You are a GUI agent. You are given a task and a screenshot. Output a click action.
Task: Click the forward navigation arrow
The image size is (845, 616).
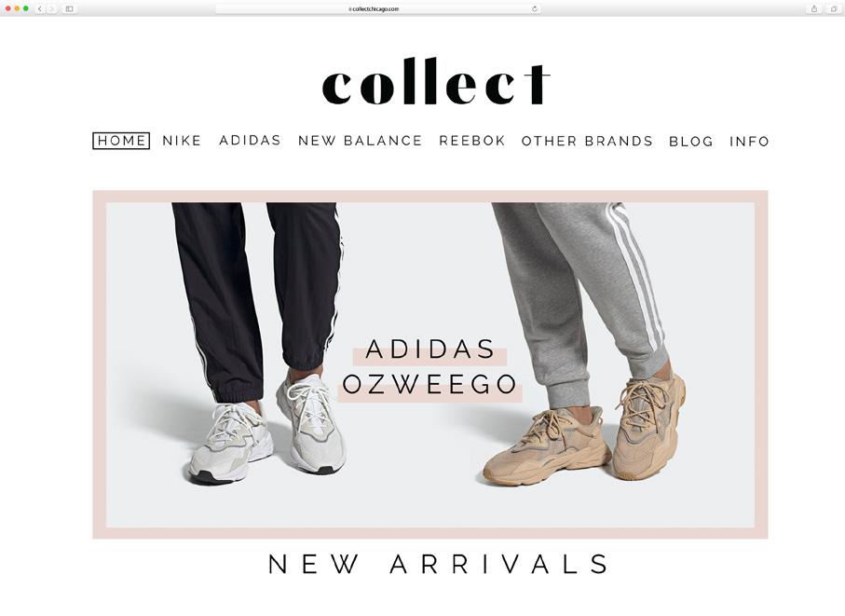point(52,8)
